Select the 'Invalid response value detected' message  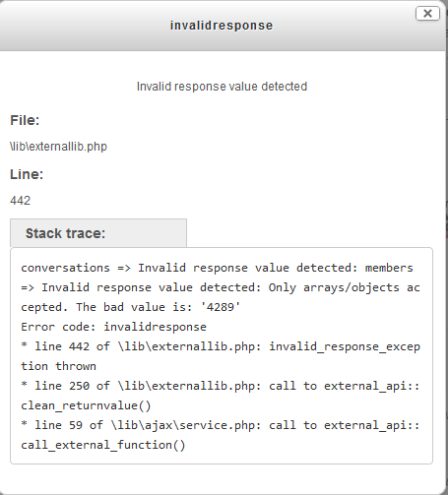pos(222,87)
